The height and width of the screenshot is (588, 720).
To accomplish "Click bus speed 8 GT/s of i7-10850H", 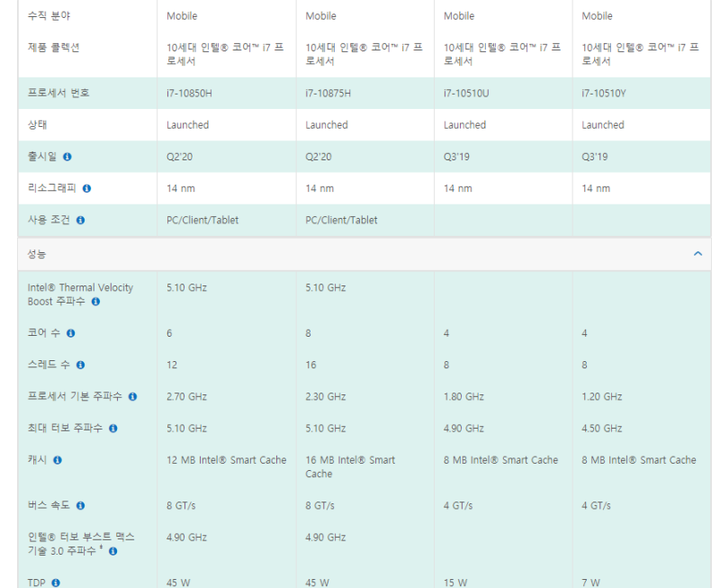I will click(181, 505).
